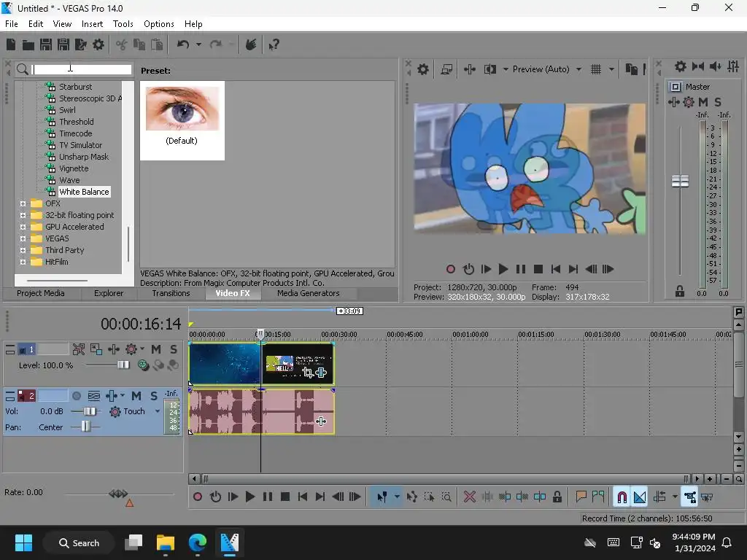Open project Properties gear icon in toolbar

(98, 44)
